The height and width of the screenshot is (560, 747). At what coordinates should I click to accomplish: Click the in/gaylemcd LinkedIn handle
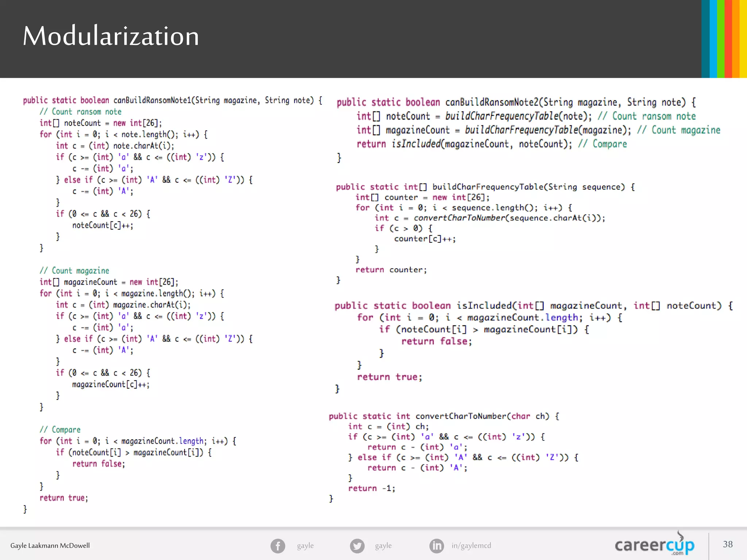pyautogui.click(x=471, y=546)
